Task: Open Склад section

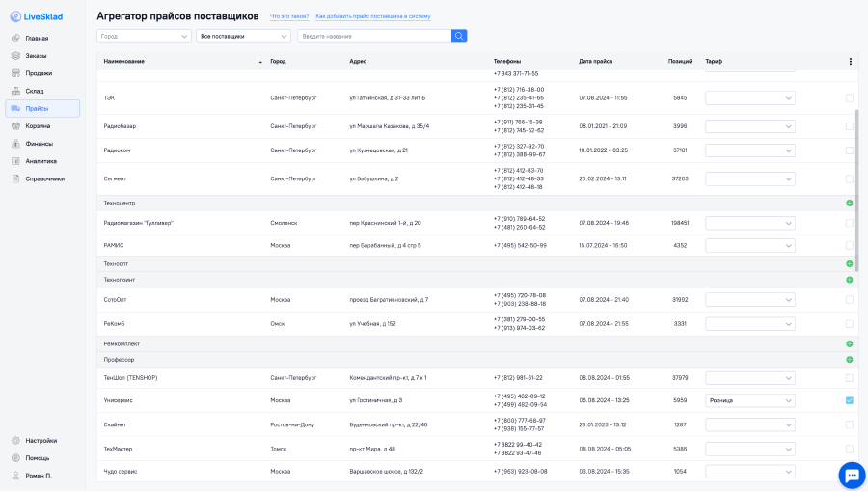Action: coord(35,92)
